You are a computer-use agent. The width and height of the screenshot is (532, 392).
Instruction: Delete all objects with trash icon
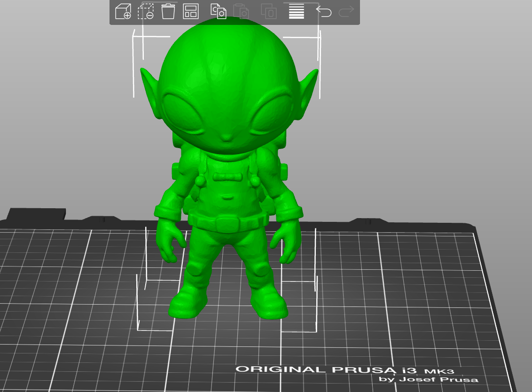coord(168,11)
